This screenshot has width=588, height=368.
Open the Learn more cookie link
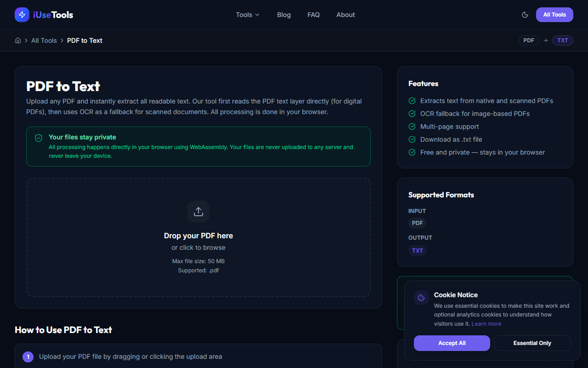[486, 323]
